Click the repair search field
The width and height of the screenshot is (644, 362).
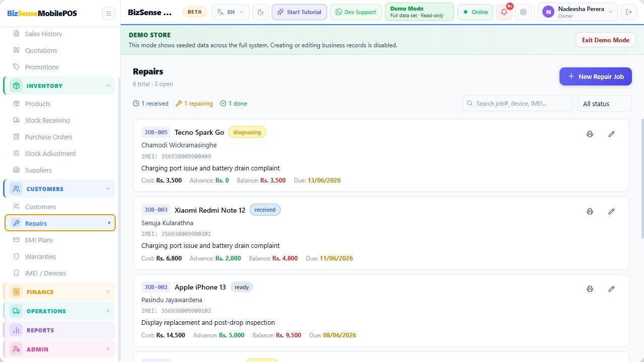tap(517, 104)
